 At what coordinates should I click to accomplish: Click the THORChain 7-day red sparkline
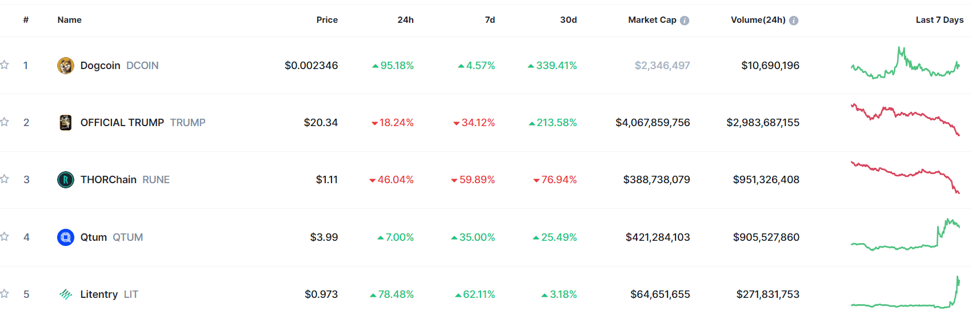[905, 176]
